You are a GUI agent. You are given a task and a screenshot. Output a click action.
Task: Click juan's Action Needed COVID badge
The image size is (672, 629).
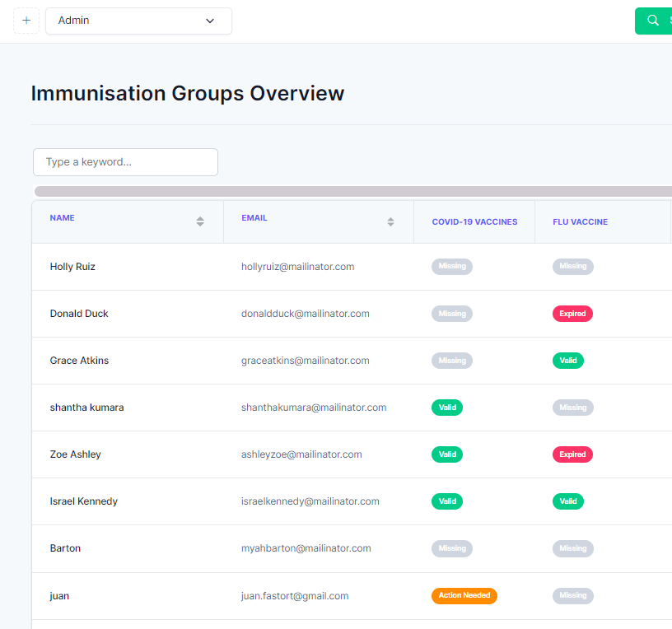[464, 595]
